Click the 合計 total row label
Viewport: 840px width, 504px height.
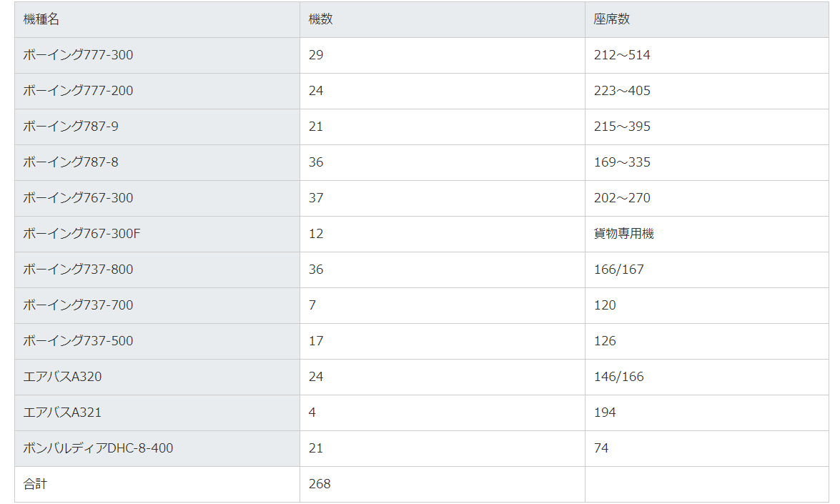point(35,484)
